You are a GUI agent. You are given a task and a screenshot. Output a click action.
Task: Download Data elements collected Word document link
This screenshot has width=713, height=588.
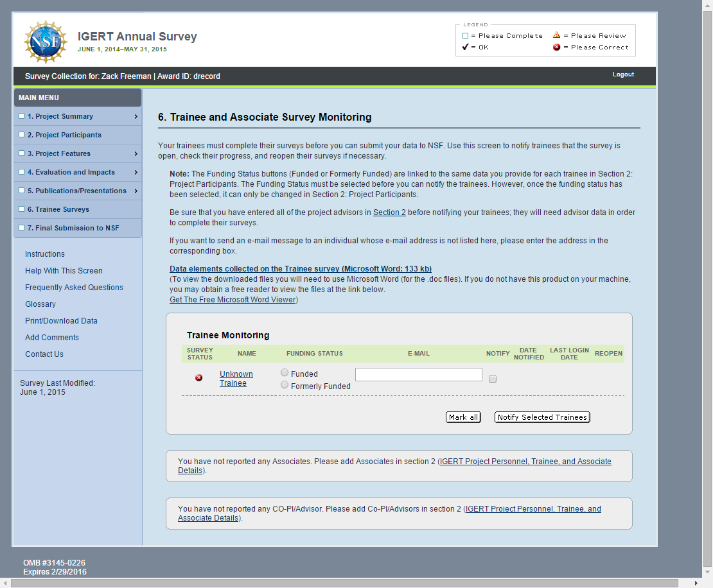[x=301, y=268]
